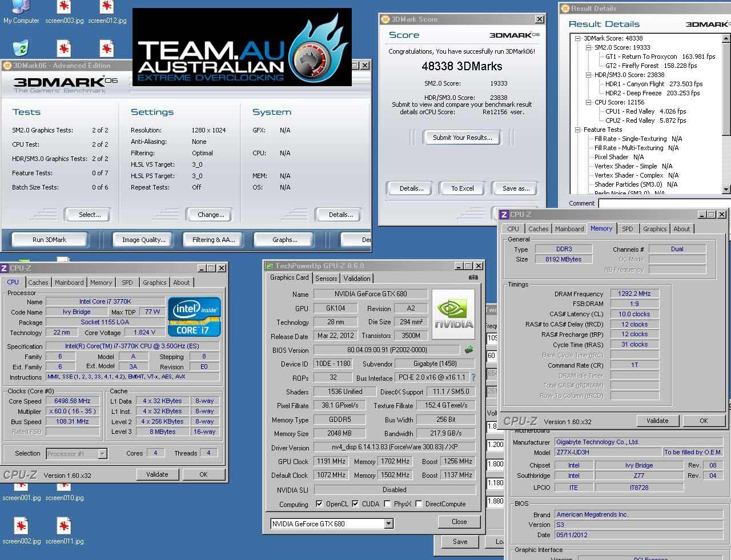Switch to the Sensors tab in GPU-Z
The height and width of the screenshot is (560, 731).
pos(326,279)
